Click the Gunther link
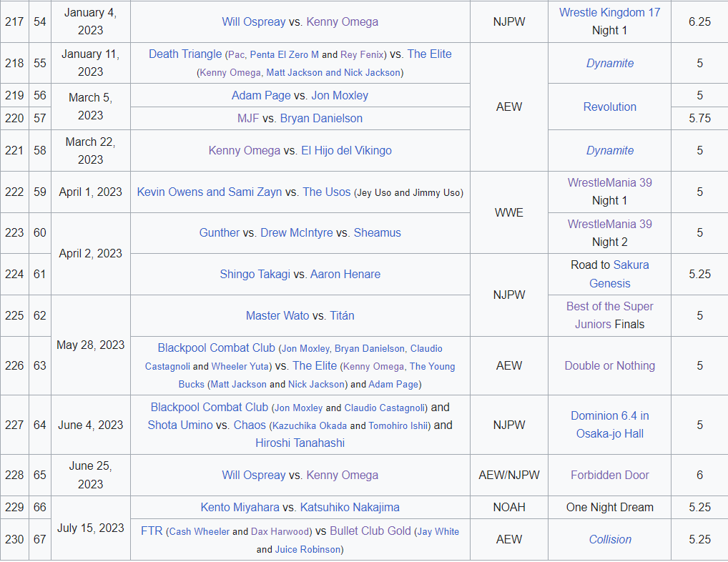 219,232
